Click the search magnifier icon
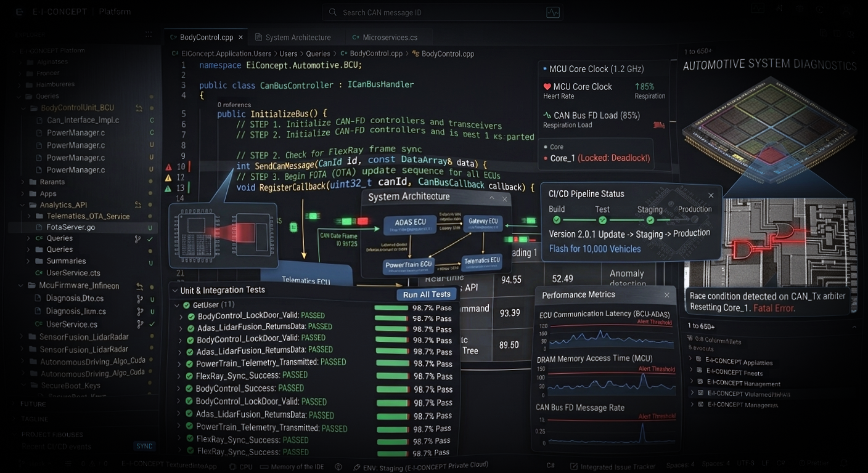The width and height of the screenshot is (868, 473). pos(333,12)
